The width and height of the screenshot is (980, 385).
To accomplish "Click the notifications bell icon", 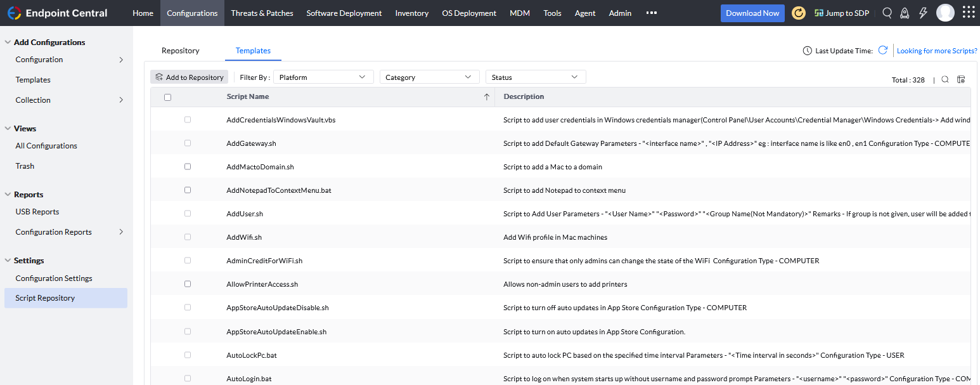I will point(905,13).
